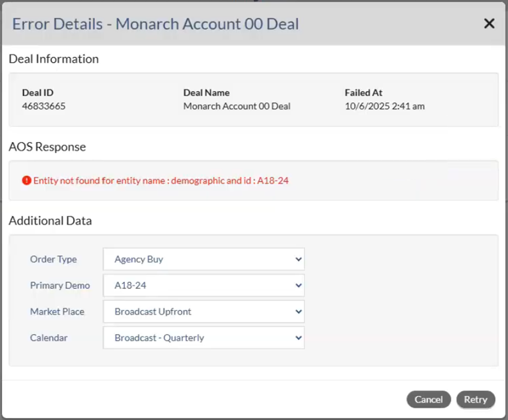Click the Cancel button
The height and width of the screenshot is (420, 508).
point(429,399)
